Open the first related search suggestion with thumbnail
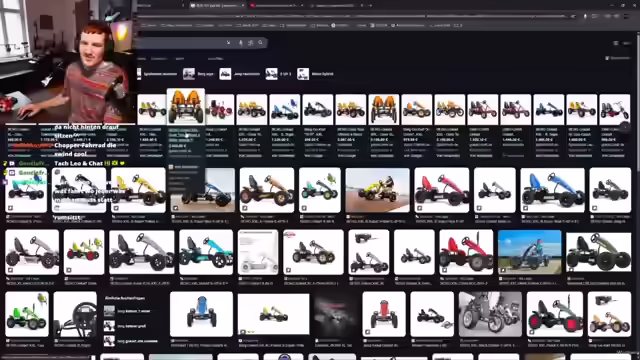The height and width of the screenshot is (360, 640). 128,311
